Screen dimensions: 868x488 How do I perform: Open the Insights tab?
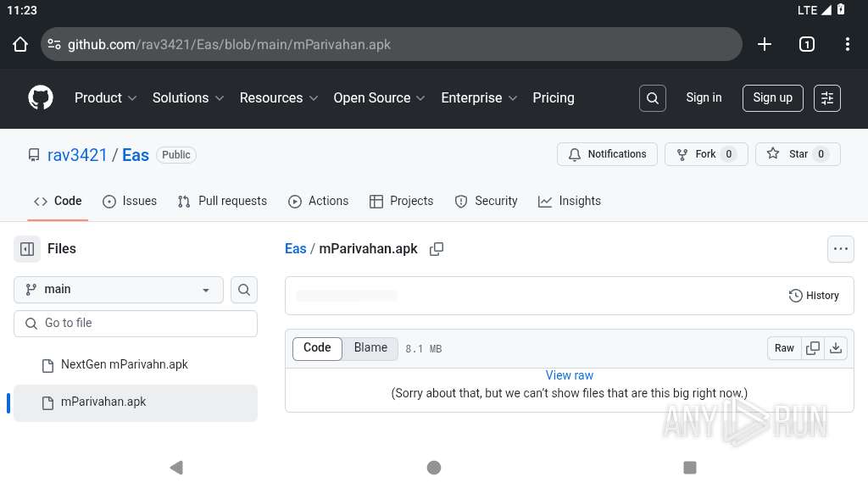(570, 202)
